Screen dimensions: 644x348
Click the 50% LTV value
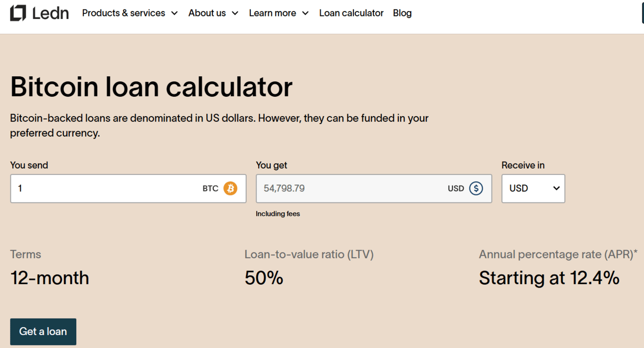point(264,278)
